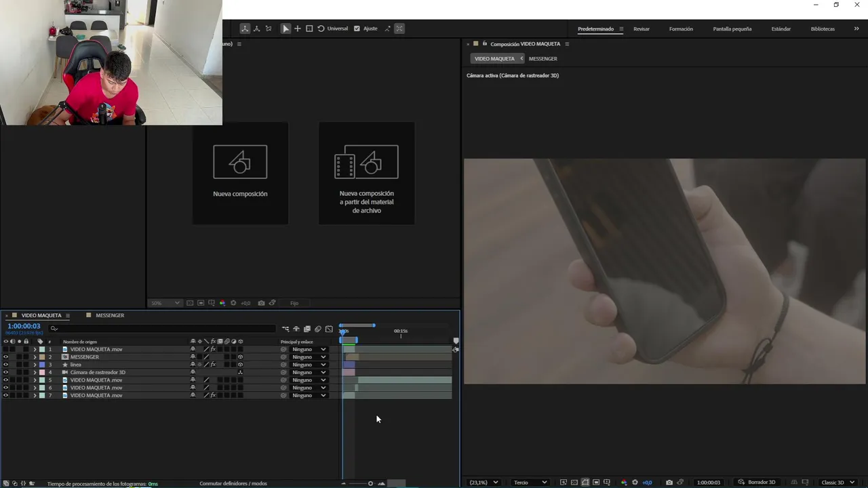
Task: Toggle the snap options icon right of Ajuste
Action: [x=387, y=28]
